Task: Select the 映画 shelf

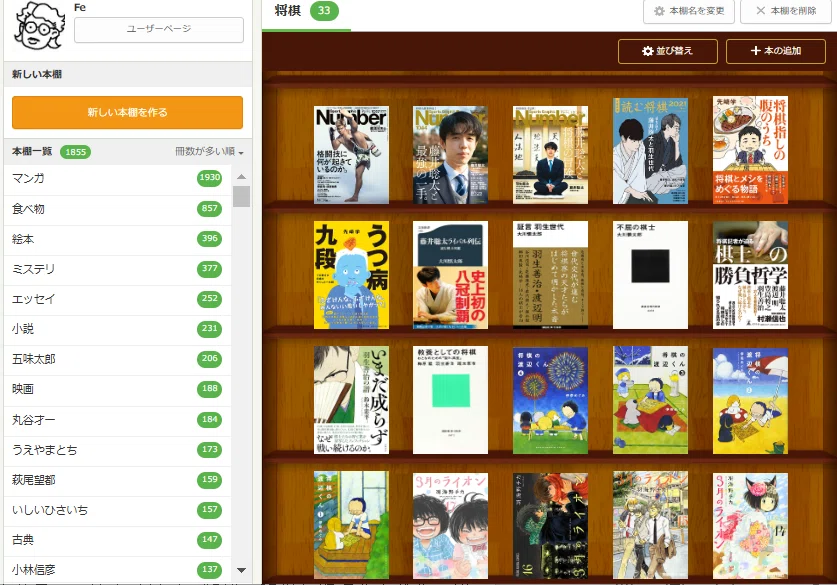Action: click(x=117, y=389)
